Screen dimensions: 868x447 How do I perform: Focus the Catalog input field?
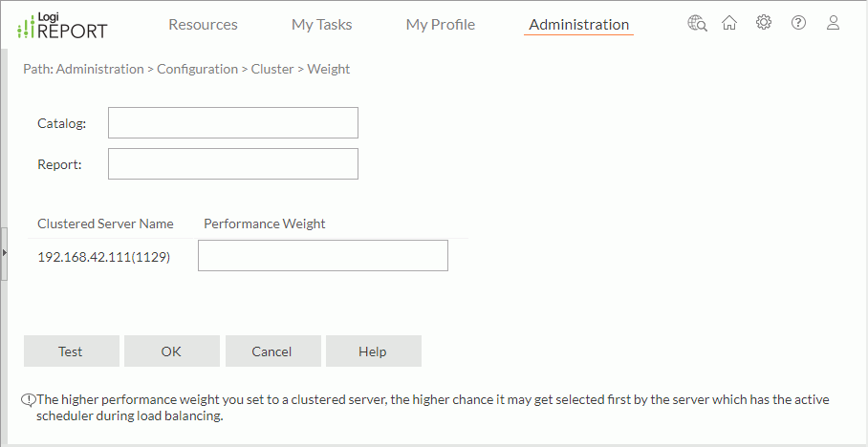(x=232, y=123)
